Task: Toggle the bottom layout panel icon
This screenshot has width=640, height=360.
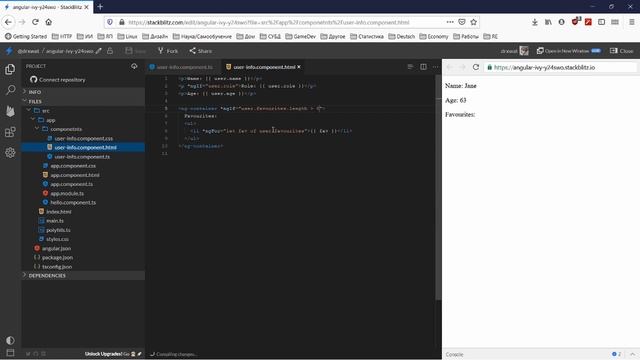Action: pos(10,353)
